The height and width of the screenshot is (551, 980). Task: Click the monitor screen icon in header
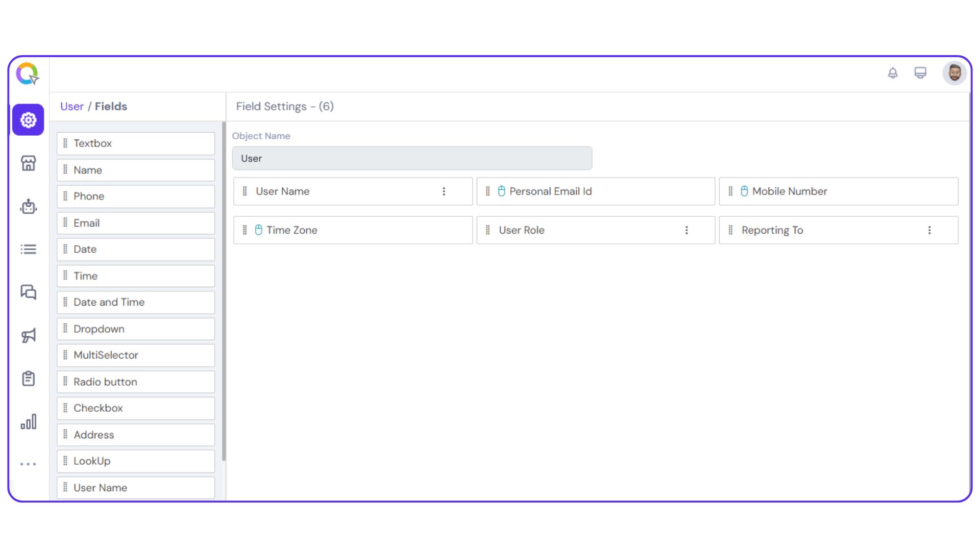click(920, 73)
